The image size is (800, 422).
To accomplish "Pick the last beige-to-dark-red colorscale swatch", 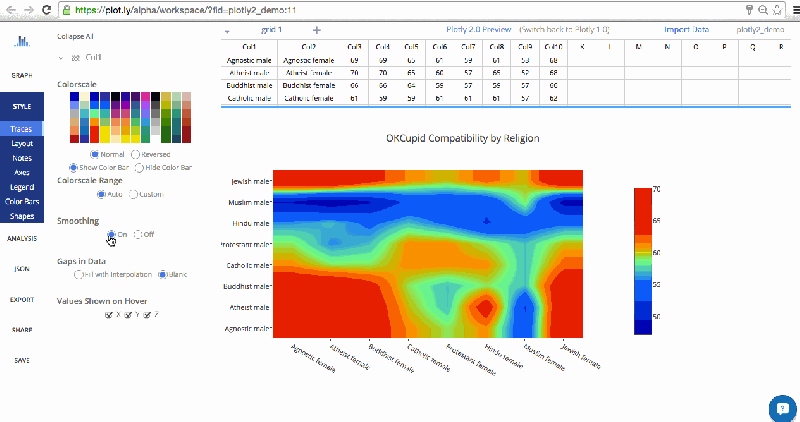I will [186, 117].
